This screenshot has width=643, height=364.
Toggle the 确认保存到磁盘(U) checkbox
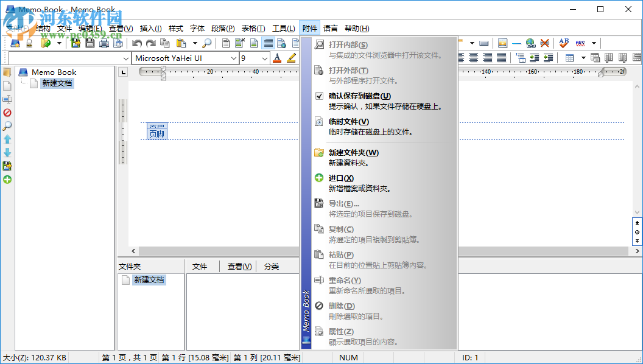[x=319, y=96]
